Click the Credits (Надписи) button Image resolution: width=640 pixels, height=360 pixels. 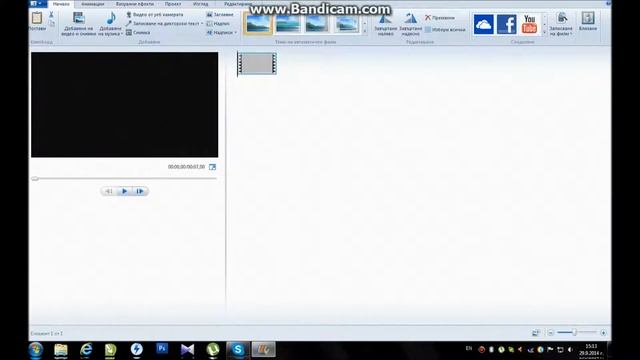[220, 33]
